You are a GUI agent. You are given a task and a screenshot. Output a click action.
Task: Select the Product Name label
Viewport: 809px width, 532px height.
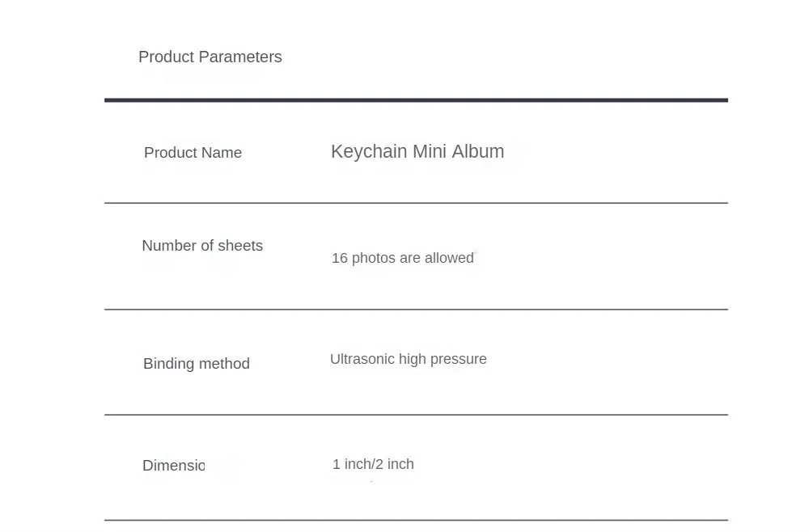click(193, 153)
